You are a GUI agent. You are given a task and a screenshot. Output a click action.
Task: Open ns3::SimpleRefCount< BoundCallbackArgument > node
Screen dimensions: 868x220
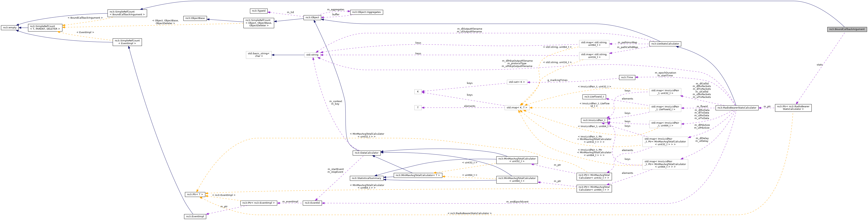click(127, 13)
